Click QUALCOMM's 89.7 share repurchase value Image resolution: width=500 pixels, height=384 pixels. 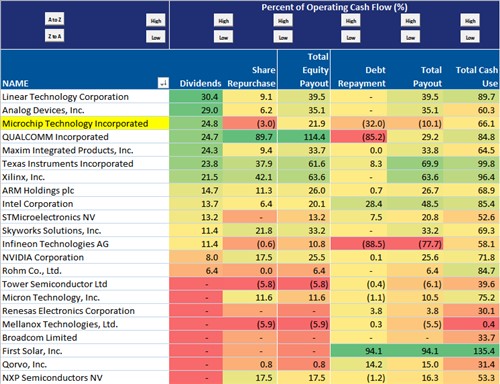tap(250, 137)
